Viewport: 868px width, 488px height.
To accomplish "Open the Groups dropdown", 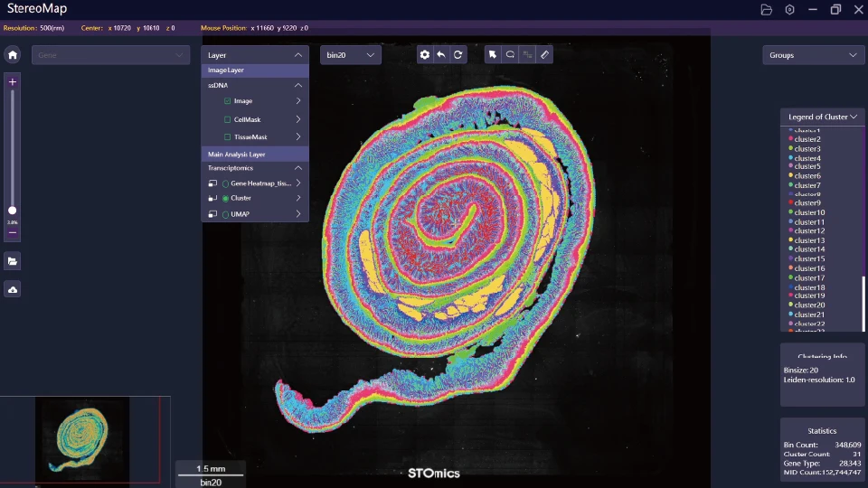I will pyautogui.click(x=814, y=55).
